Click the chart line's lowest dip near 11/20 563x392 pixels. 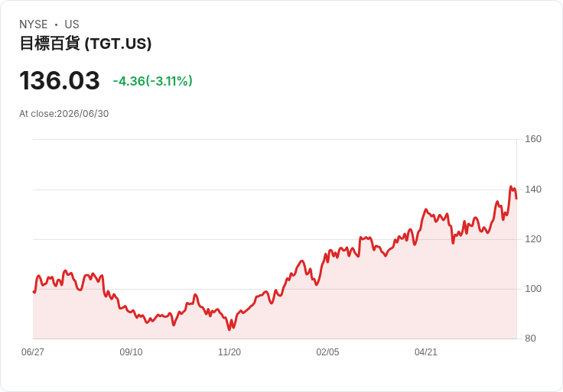click(x=229, y=329)
